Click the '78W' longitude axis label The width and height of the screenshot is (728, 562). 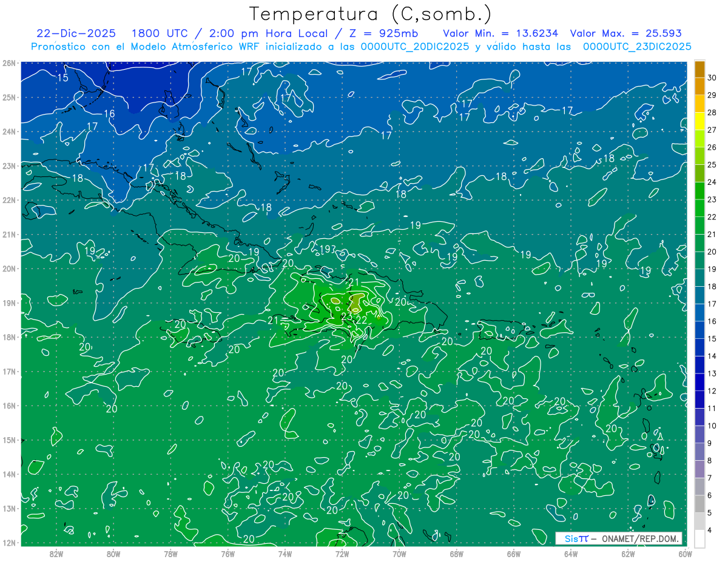pyautogui.click(x=170, y=554)
